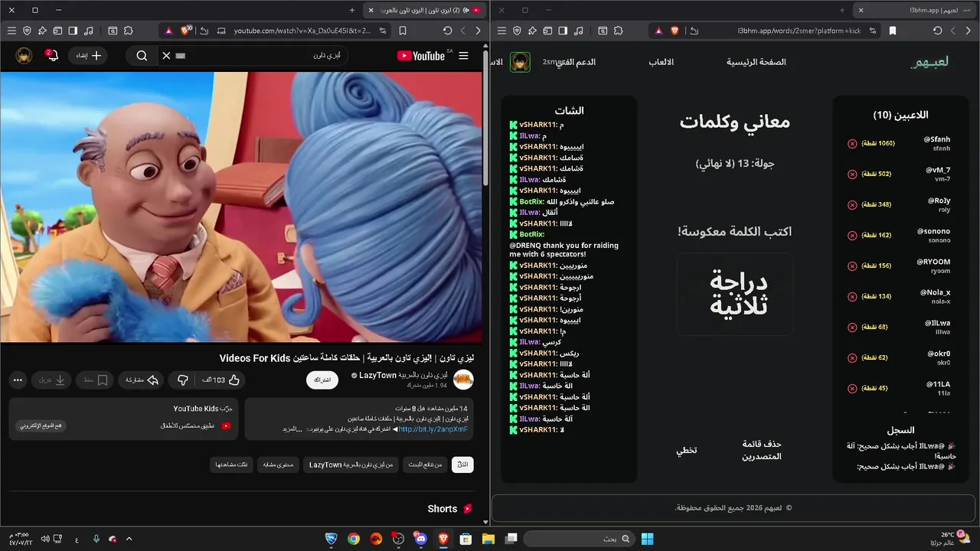Open the YouTube hamburger guide menu
This screenshot has width=980, height=551.
tap(463, 56)
